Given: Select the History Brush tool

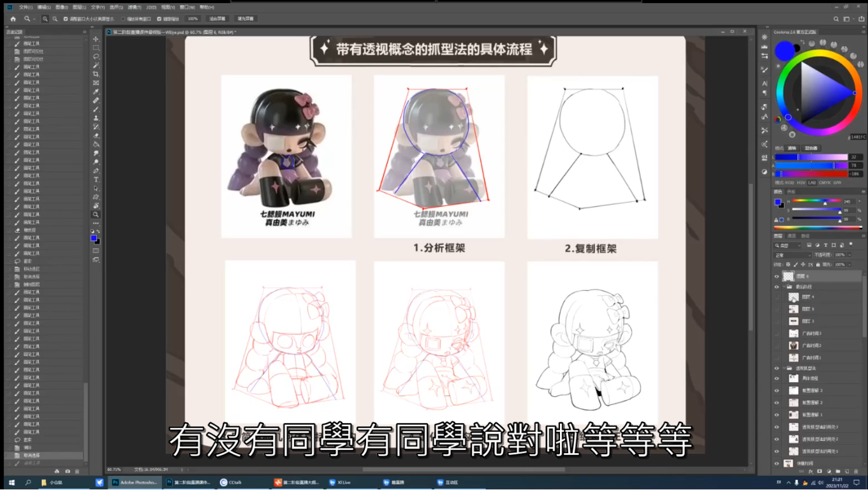Looking at the screenshot, I should [x=96, y=127].
